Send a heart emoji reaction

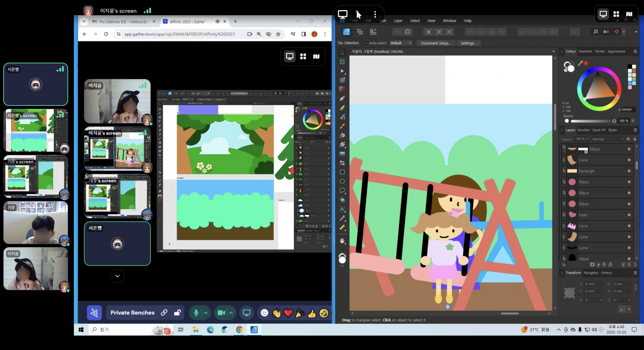tap(288, 313)
